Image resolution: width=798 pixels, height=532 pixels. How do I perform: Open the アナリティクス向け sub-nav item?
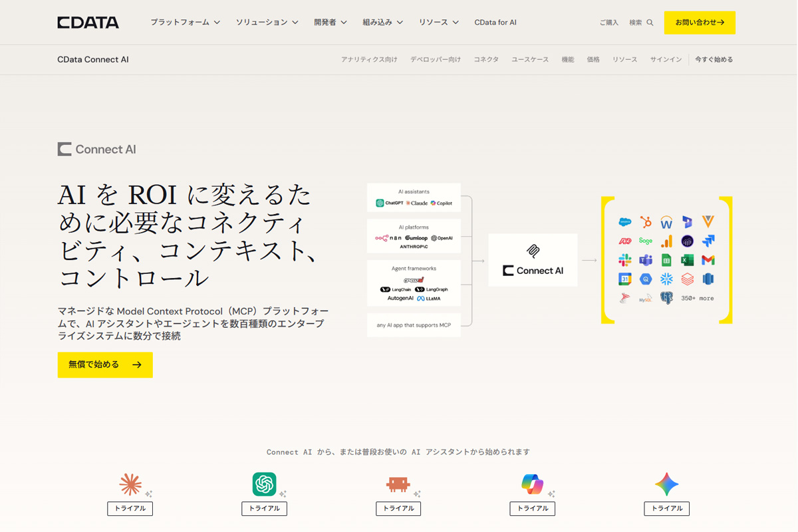tap(369, 60)
